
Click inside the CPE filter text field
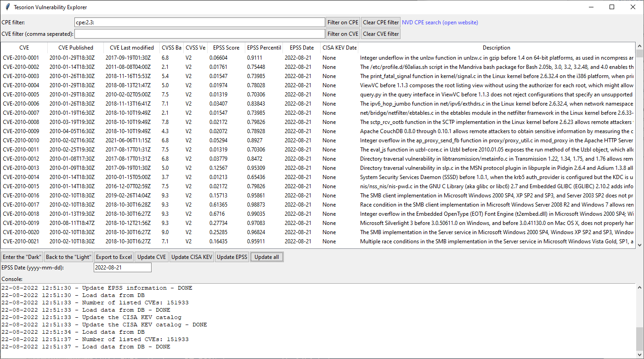[200, 22]
